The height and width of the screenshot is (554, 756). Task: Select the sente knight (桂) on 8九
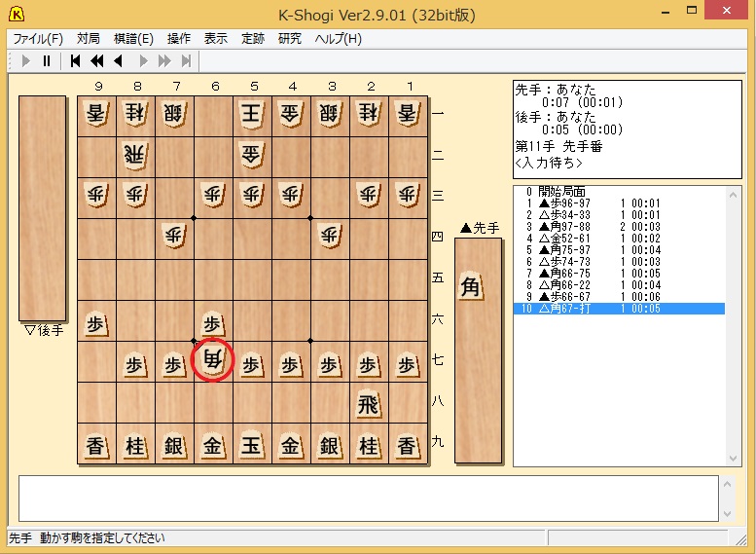pyautogui.click(x=135, y=445)
